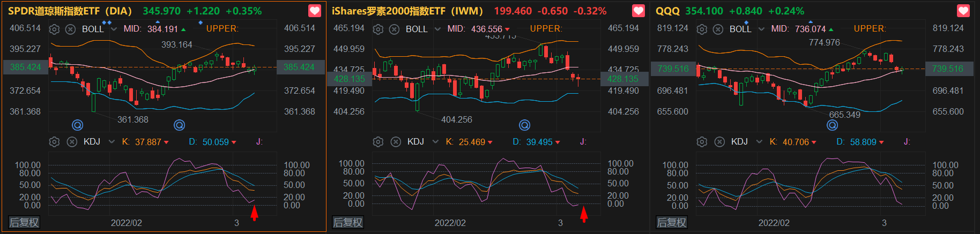Toggle the favorite heart on the QQQ chart

[x=963, y=11]
